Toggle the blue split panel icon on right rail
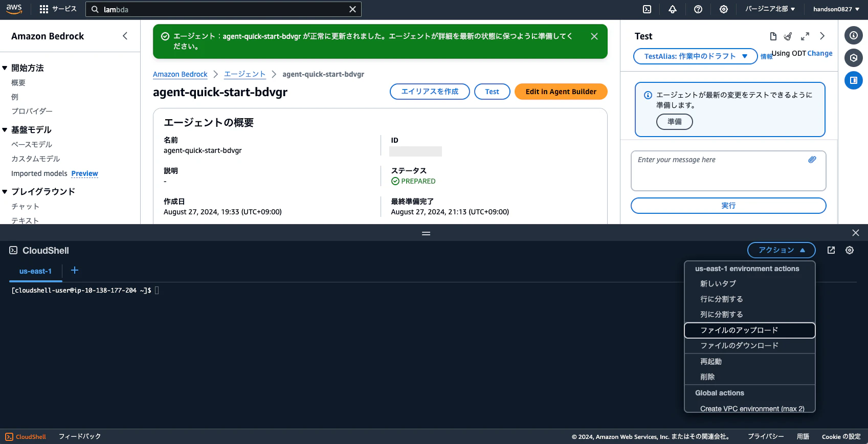The width and height of the screenshot is (868, 444). [x=854, y=80]
